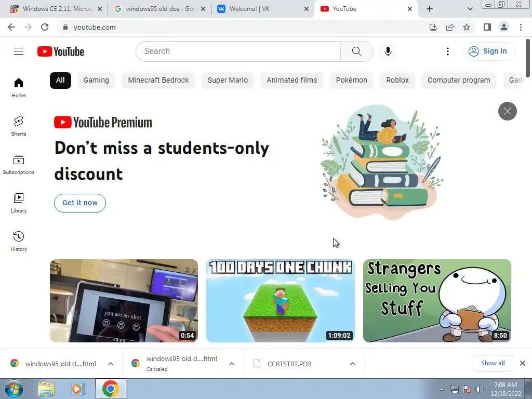The width and height of the screenshot is (532, 399).
Task: Expand options for CCRTSTRT.PDB download
Action: click(353, 364)
